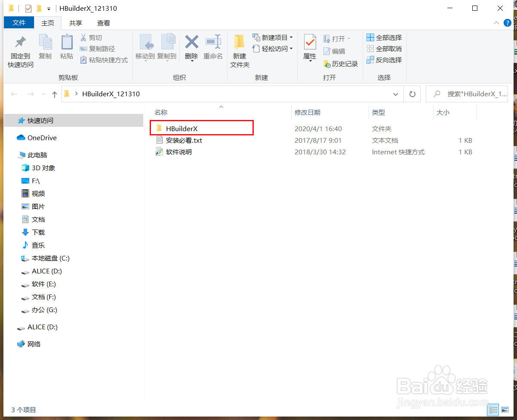This screenshot has width=517, height=420.
Task: Click the red Delete (删除) icon
Action: [x=191, y=42]
